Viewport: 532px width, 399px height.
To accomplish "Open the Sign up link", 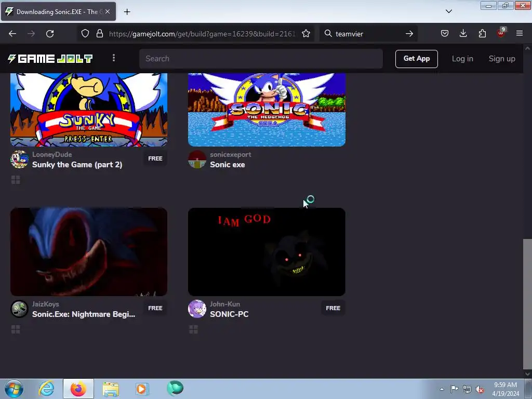I will [x=502, y=59].
